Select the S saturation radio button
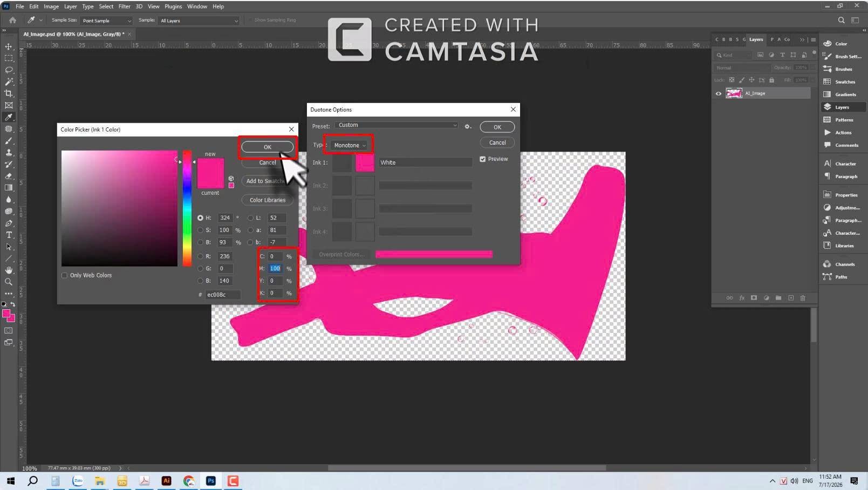Image resolution: width=868 pixels, height=490 pixels. pyautogui.click(x=200, y=230)
